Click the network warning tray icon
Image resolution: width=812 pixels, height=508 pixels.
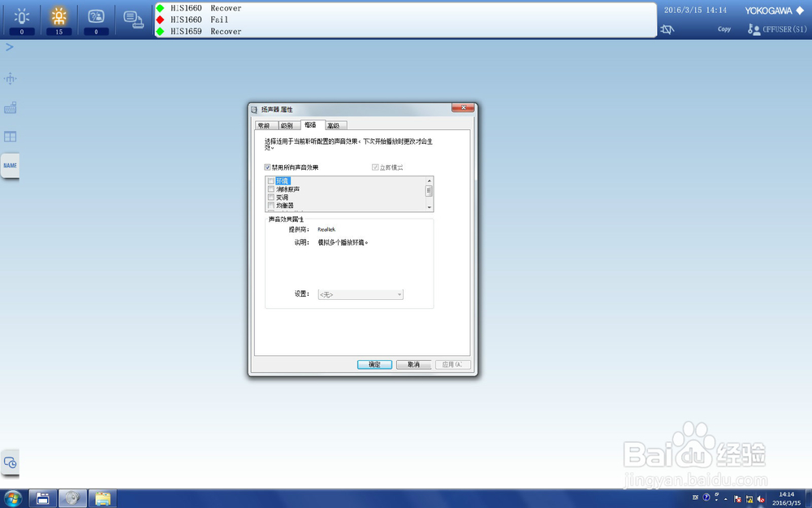point(749,499)
